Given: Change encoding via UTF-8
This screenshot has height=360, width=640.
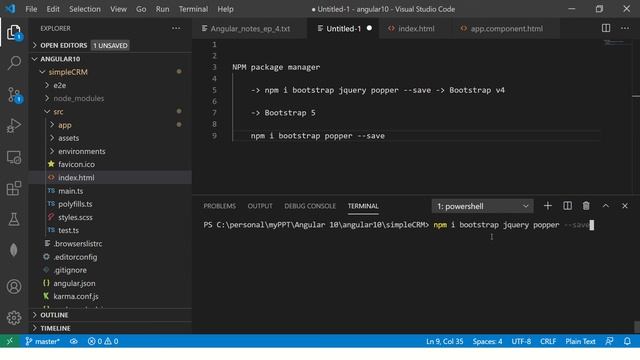Looking at the screenshot, I should (521, 341).
